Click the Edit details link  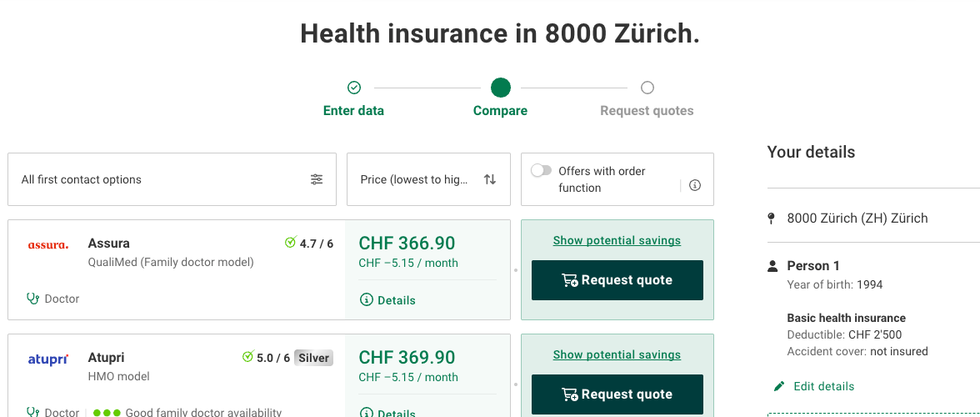[x=823, y=386]
